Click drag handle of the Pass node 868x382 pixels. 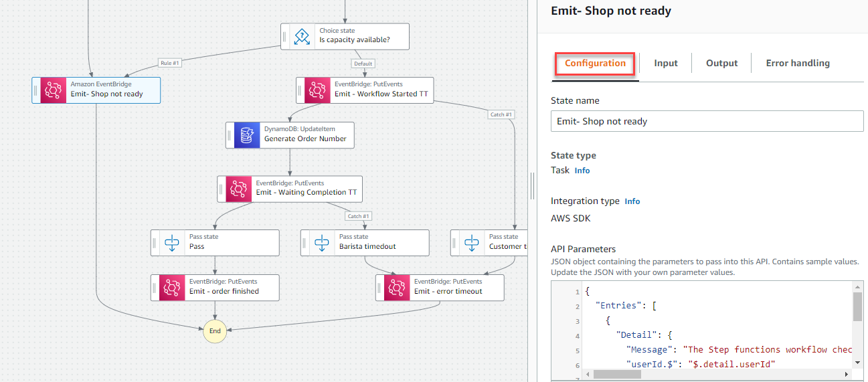[x=155, y=242]
